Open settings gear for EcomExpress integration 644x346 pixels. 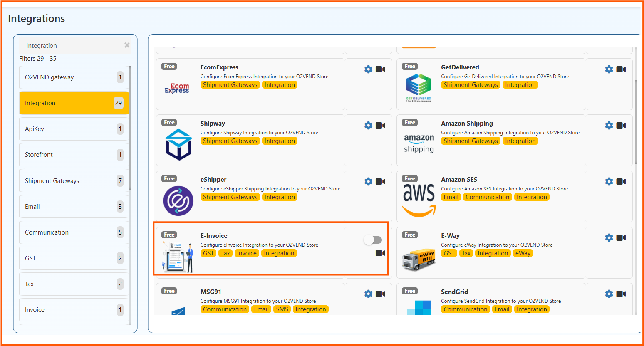tap(368, 69)
